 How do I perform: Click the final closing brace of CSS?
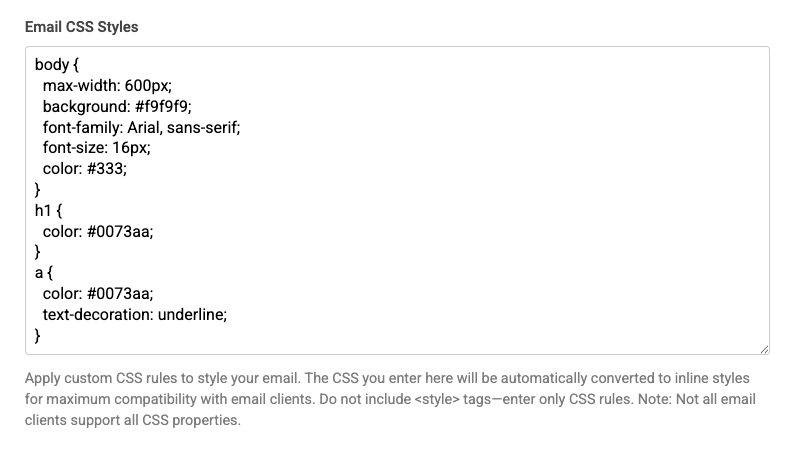coord(38,335)
